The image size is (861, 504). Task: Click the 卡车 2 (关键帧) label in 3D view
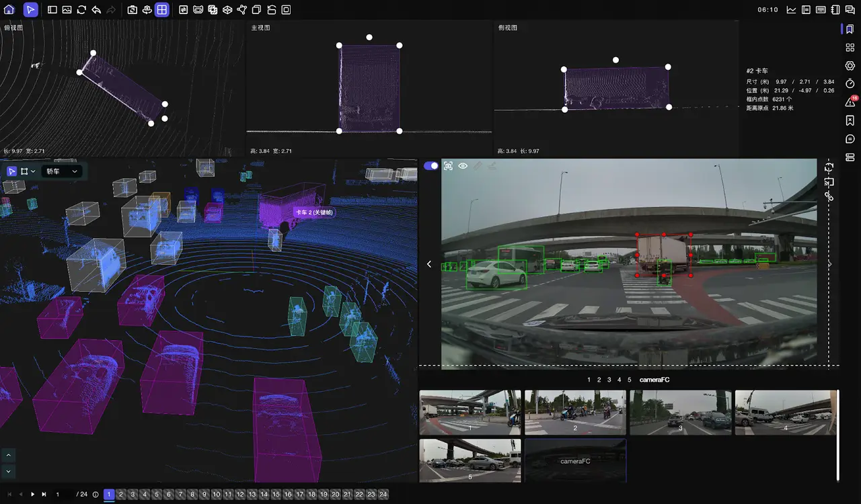coord(314,212)
